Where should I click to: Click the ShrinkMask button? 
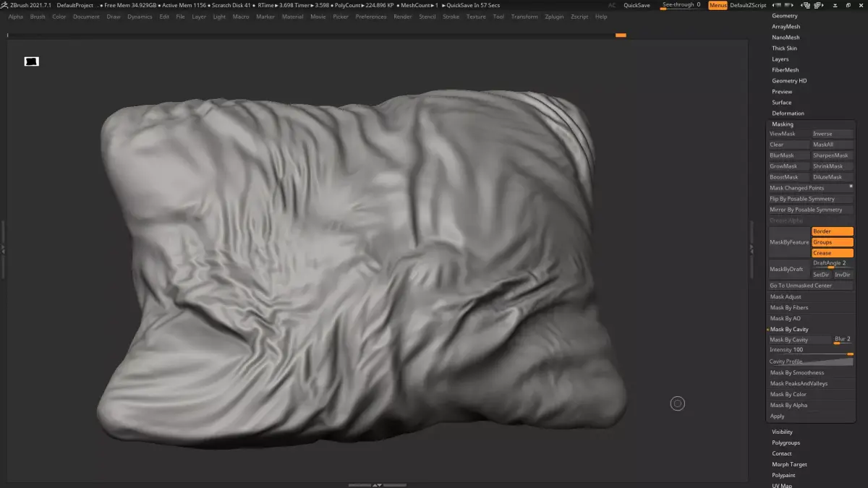(x=832, y=166)
